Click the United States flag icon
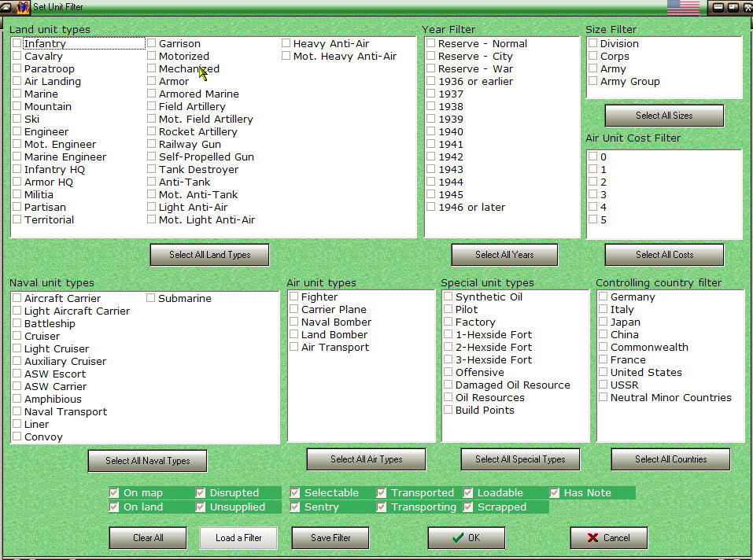Screen dimensions: 753x560 [683, 7]
